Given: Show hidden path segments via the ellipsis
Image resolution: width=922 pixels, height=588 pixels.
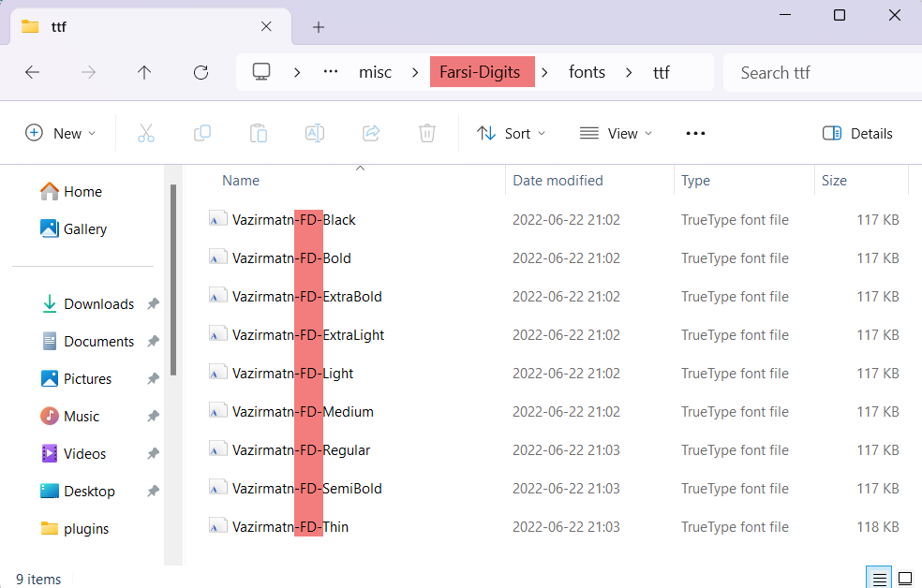Looking at the screenshot, I should point(331,72).
